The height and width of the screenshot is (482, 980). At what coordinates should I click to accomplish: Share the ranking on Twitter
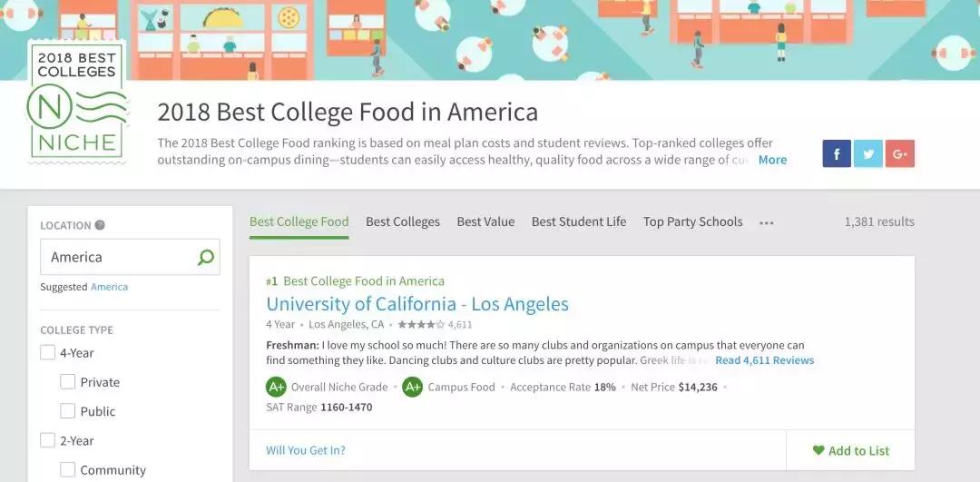click(868, 154)
